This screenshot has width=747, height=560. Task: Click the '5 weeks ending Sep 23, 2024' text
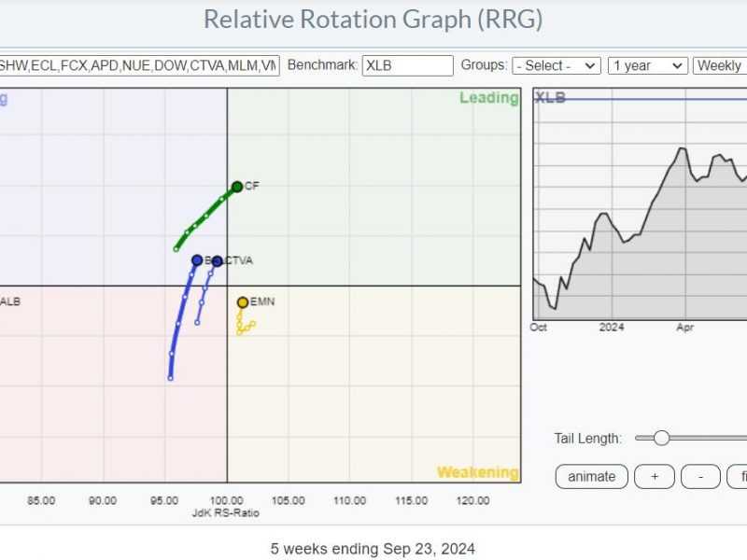tap(373, 549)
